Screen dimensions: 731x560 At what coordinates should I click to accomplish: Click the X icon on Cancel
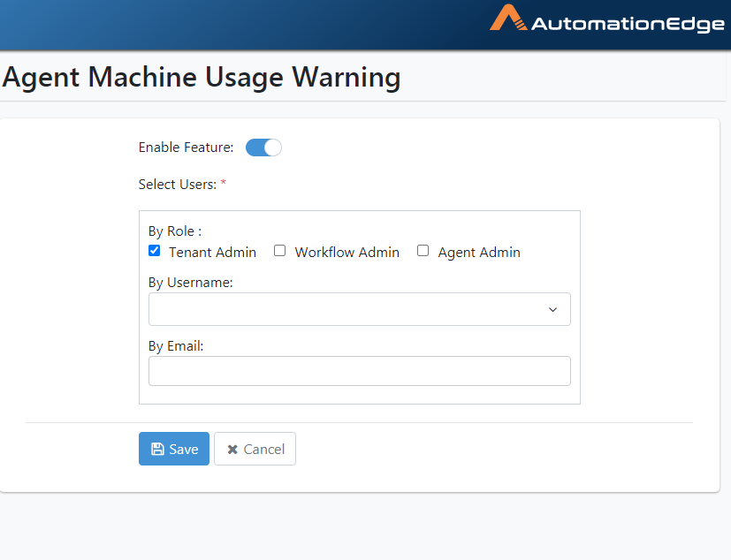tap(232, 450)
